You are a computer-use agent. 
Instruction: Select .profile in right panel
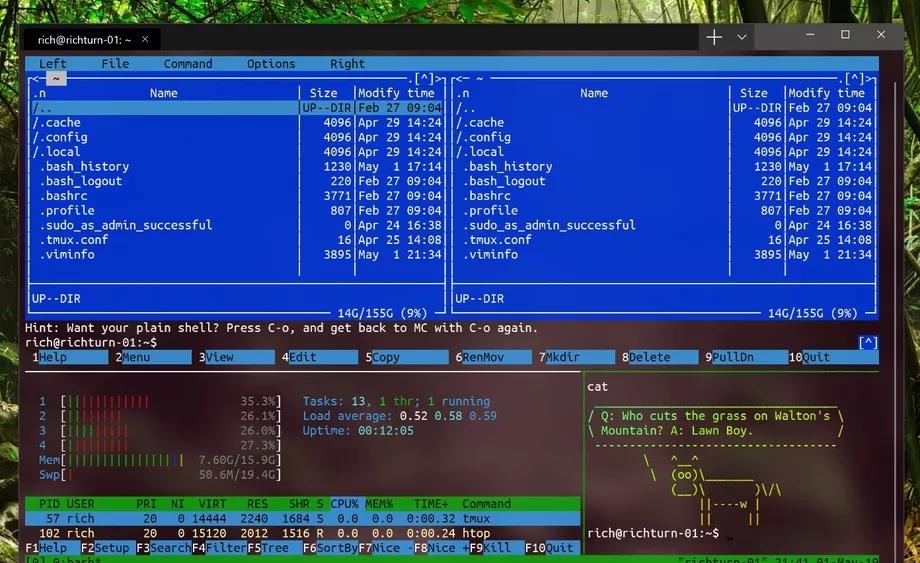[x=664, y=211]
